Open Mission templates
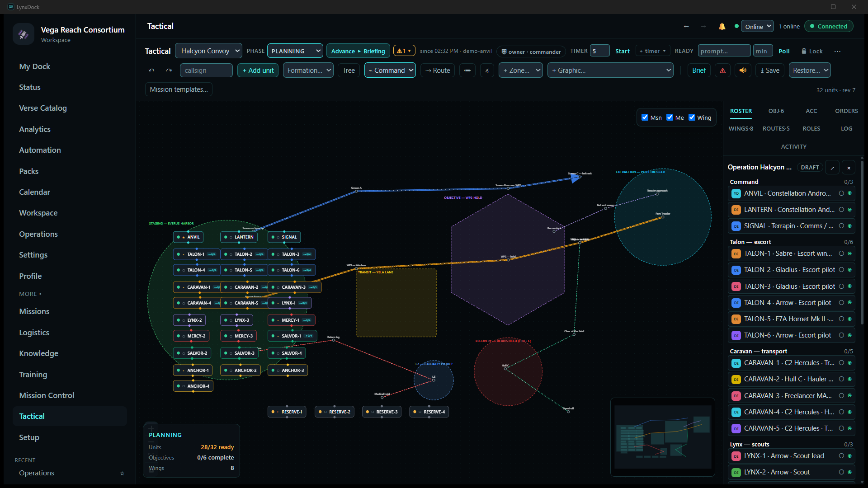 click(x=179, y=89)
